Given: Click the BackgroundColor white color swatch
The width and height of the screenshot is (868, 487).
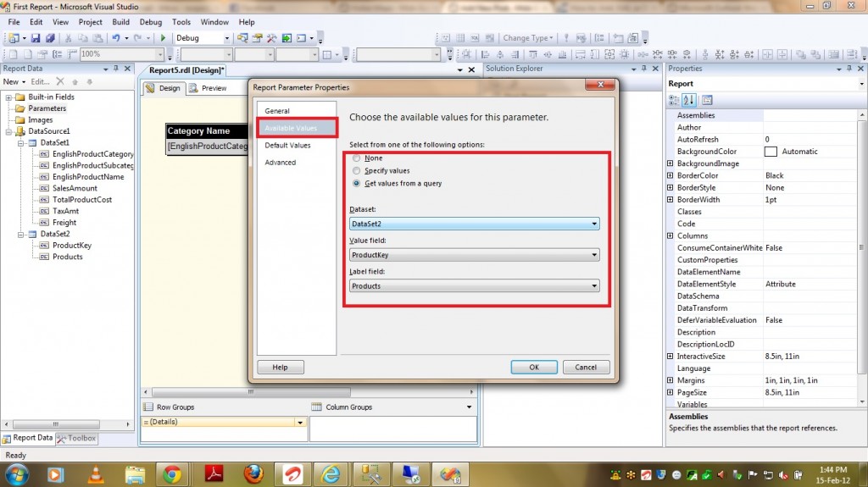Looking at the screenshot, I should click(771, 152).
